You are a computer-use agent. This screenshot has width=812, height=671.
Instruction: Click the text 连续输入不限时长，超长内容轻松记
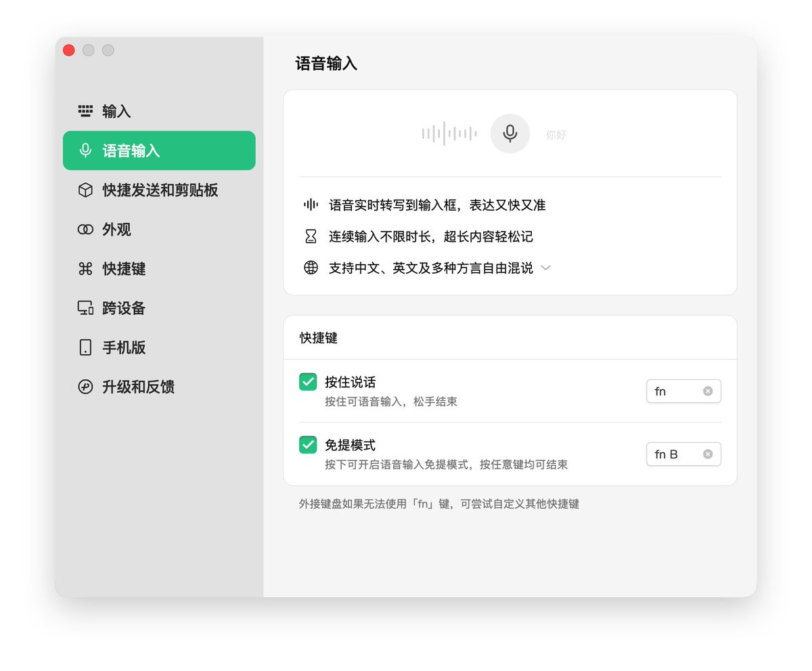click(431, 236)
